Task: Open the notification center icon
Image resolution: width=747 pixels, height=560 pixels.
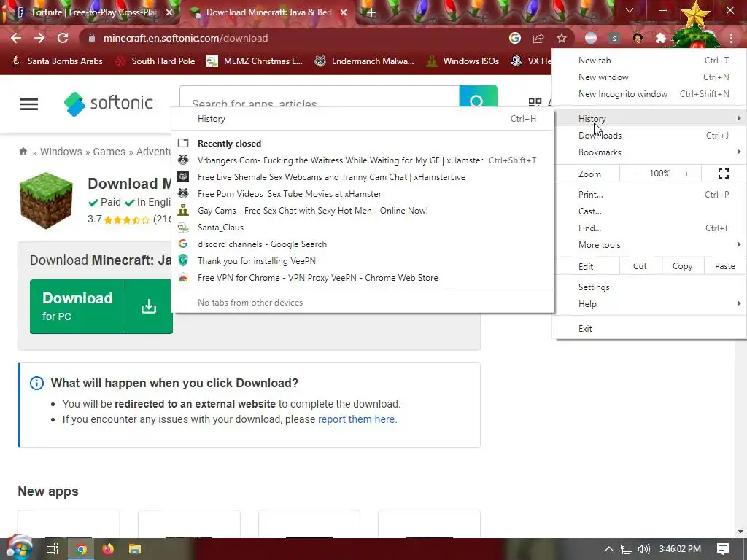Action: [x=723, y=549]
